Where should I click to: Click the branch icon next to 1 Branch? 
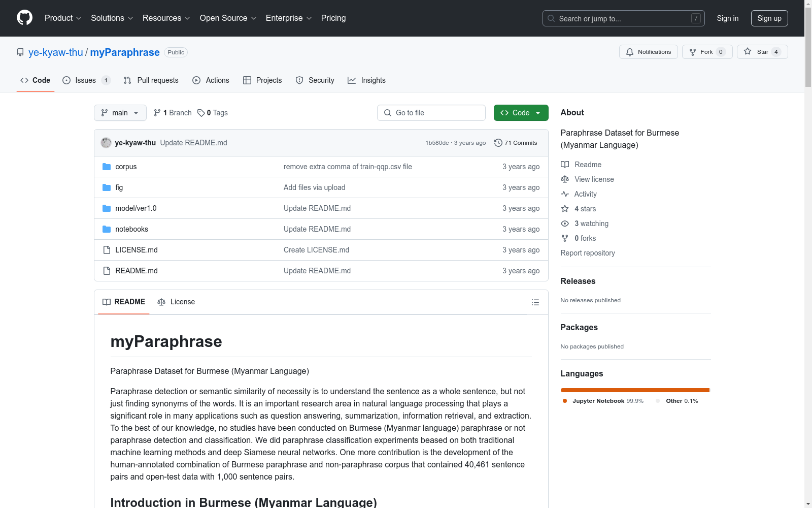(x=157, y=113)
